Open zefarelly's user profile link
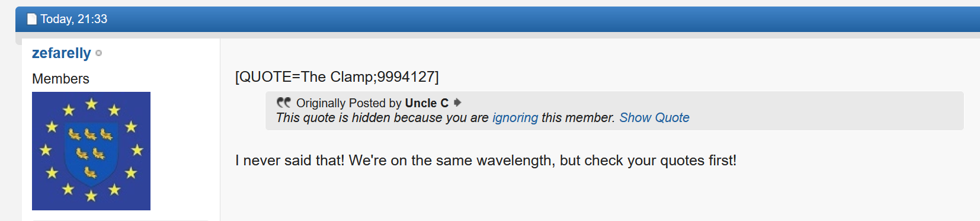The height and width of the screenshot is (221, 980). (x=62, y=53)
